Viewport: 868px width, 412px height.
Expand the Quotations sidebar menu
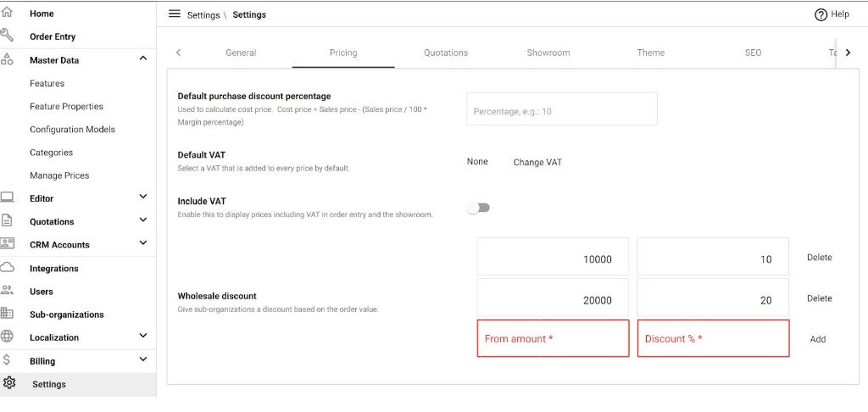pyautogui.click(x=142, y=220)
